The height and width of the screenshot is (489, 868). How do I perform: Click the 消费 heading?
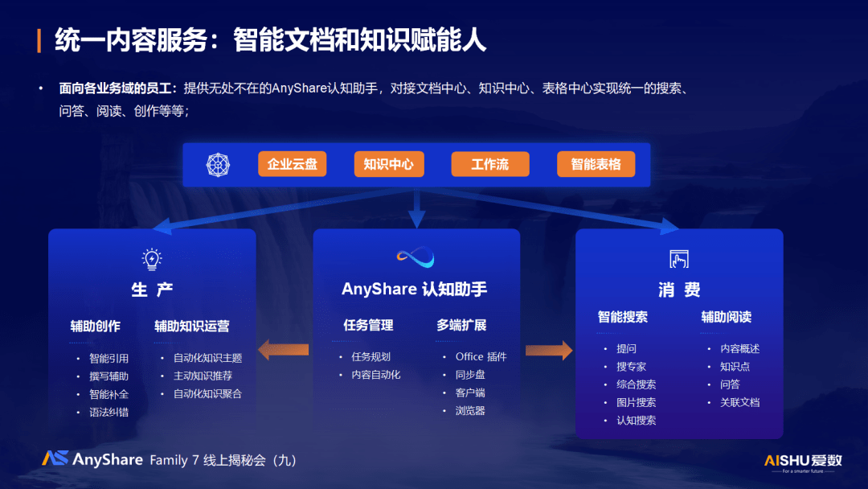(x=679, y=289)
